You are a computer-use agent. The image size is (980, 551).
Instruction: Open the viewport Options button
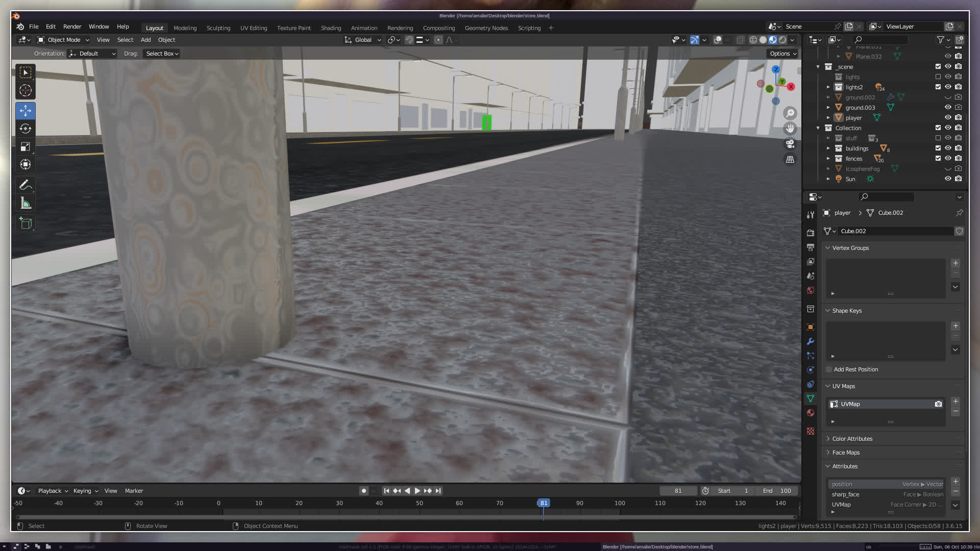click(783, 54)
